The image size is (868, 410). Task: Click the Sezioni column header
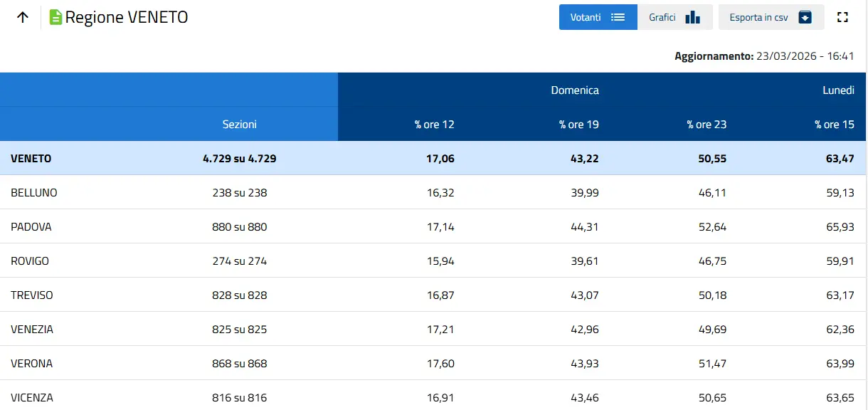pyautogui.click(x=239, y=125)
